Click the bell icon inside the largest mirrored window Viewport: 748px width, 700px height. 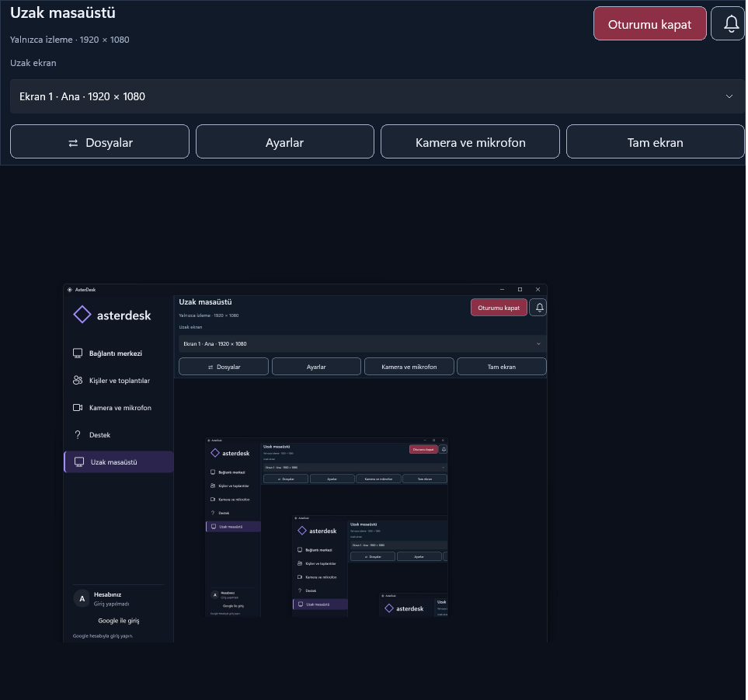click(538, 308)
